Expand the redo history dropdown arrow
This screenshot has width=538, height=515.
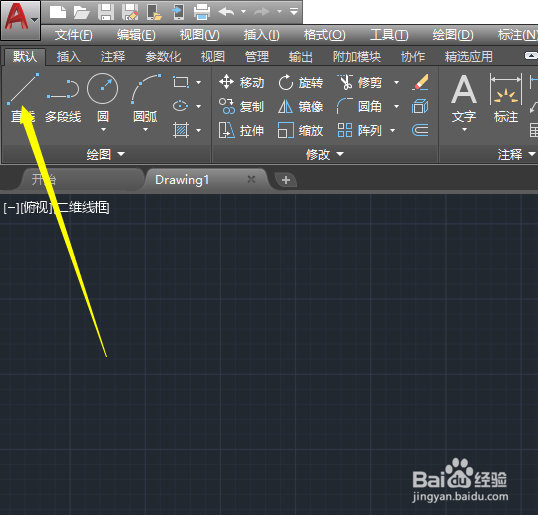279,12
